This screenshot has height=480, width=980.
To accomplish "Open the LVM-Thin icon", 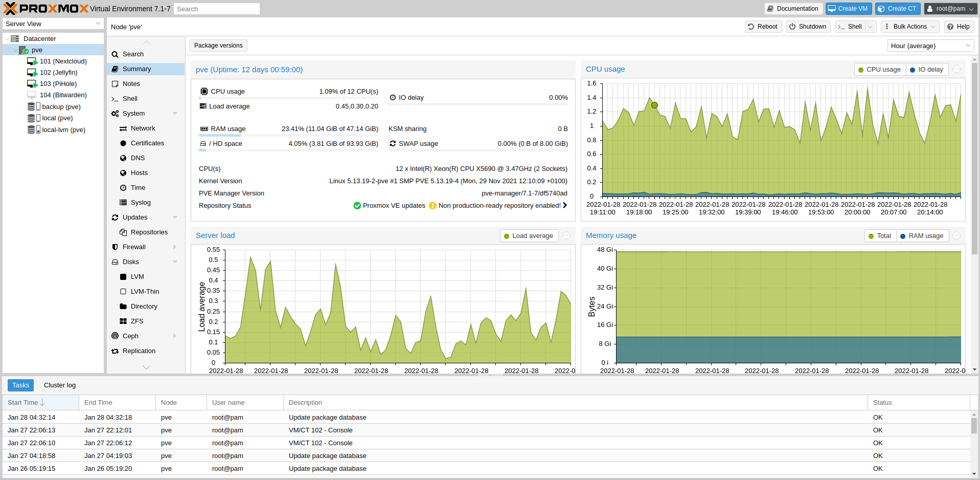I will 123,292.
